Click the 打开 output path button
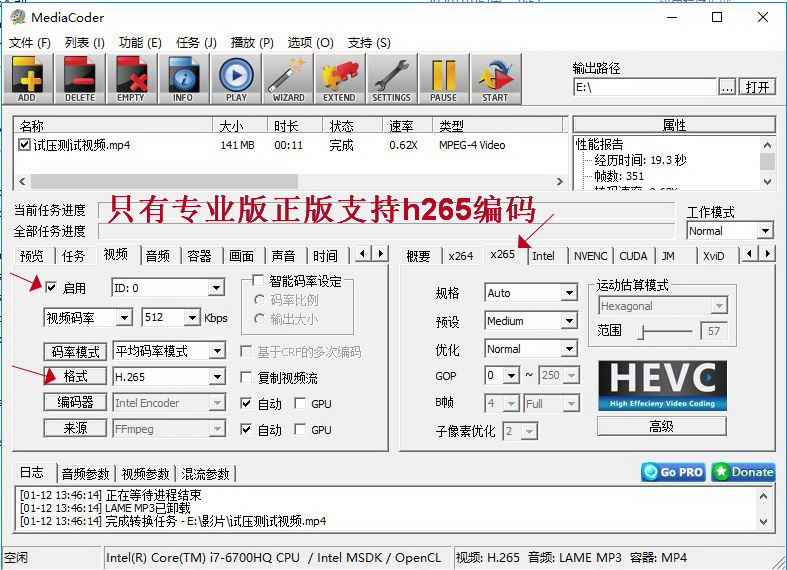This screenshot has width=787, height=570. tap(758, 87)
